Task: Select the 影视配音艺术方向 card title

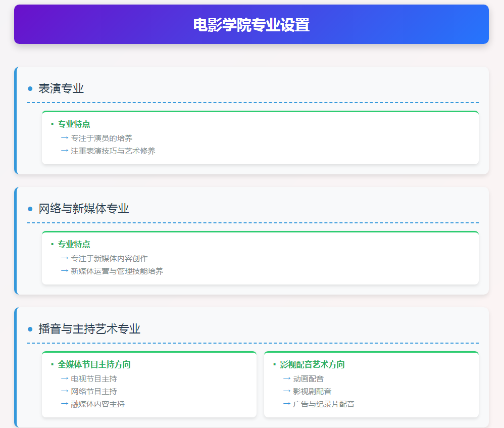Action: pos(312,365)
